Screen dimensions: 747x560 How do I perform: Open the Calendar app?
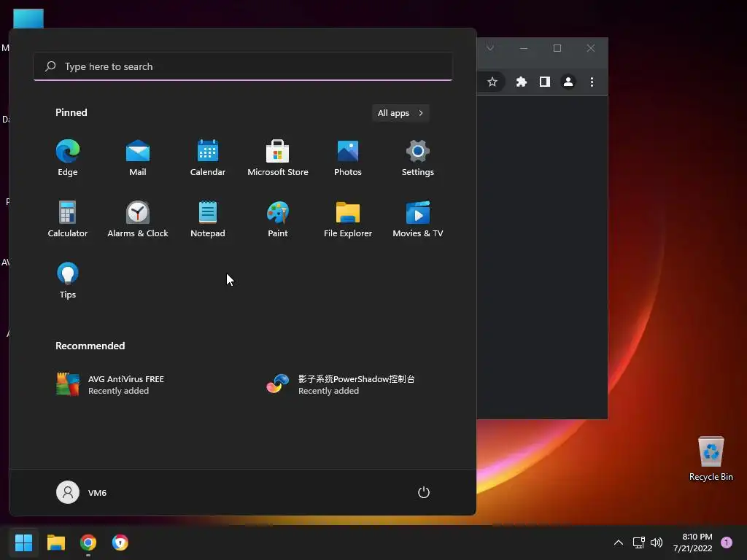[208, 158]
